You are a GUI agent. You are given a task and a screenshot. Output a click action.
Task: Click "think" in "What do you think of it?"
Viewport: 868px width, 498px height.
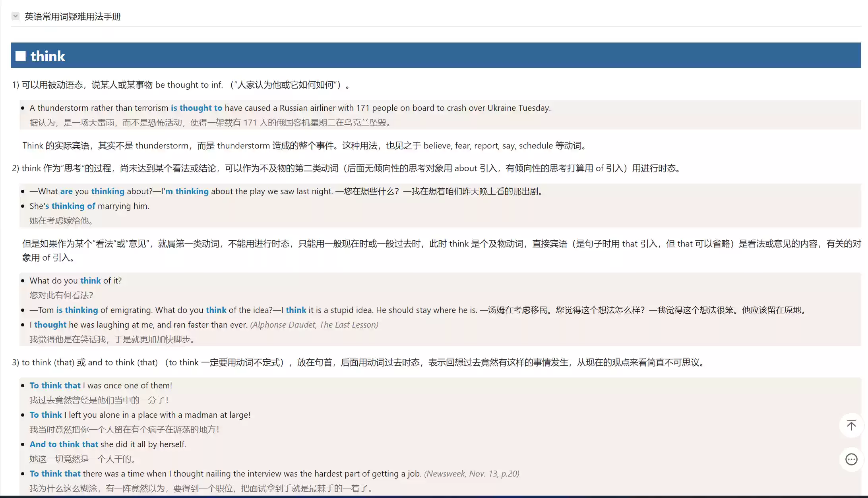[x=91, y=280]
